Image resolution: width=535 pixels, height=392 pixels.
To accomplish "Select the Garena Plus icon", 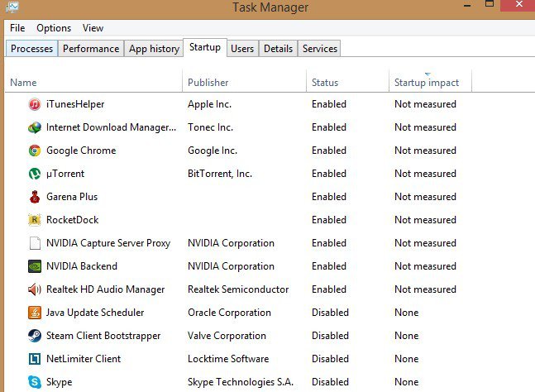I will (x=35, y=197).
